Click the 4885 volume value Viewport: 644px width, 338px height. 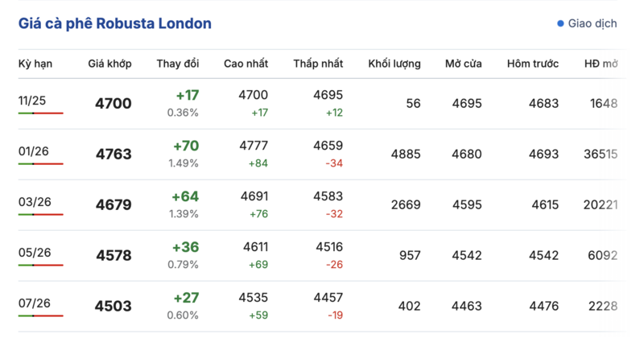[x=406, y=155]
